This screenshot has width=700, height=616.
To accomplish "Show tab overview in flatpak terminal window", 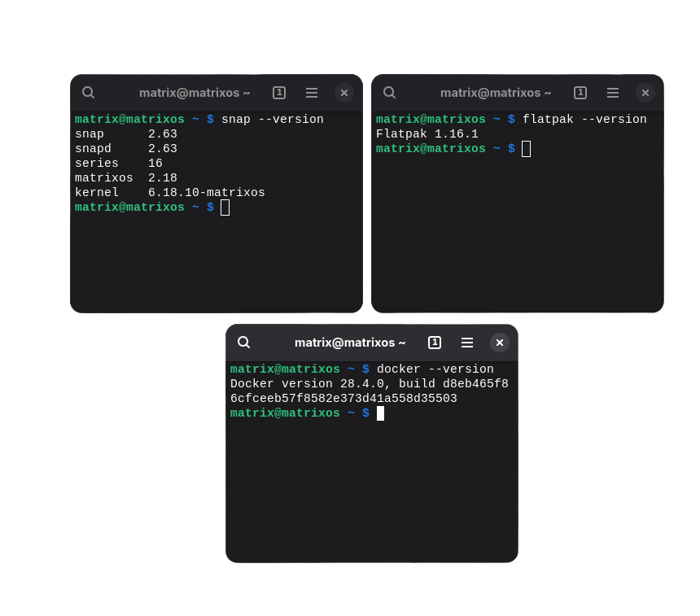I will click(580, 93).
